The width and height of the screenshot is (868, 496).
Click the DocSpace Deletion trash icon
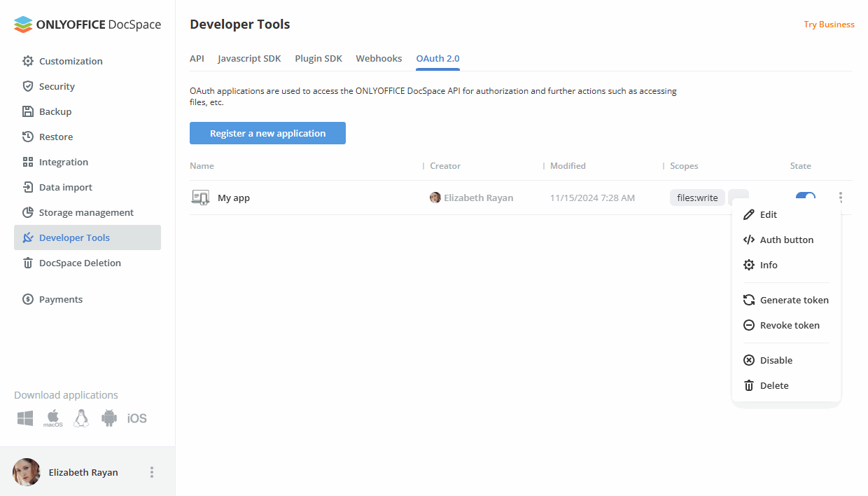click(28, 263)
